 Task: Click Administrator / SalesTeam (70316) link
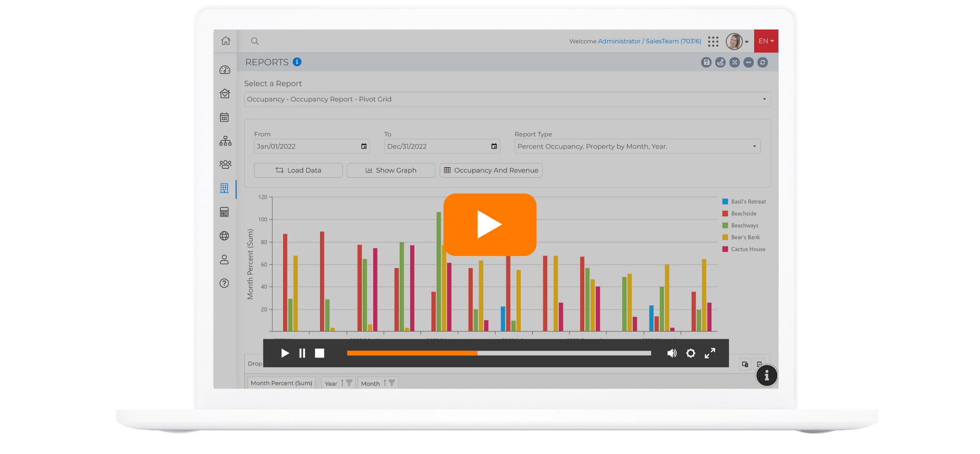point(650,41)
